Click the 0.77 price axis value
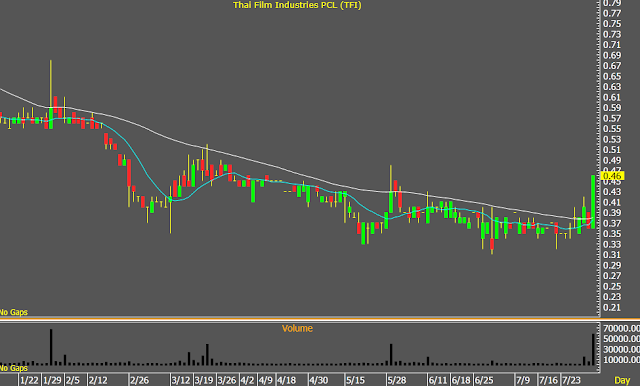The width and height of the screenshot is (640, 386). 612,13
